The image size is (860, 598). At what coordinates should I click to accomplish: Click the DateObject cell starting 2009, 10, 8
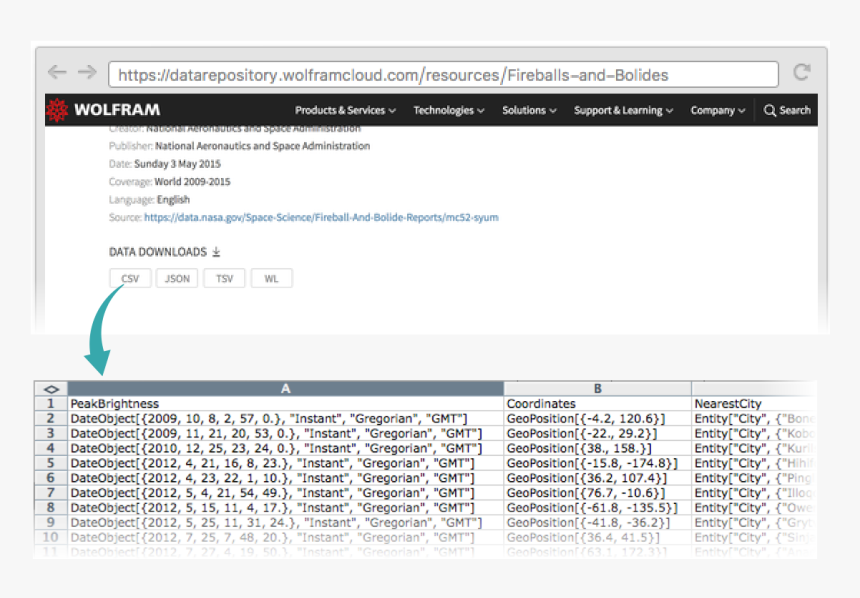286,419
